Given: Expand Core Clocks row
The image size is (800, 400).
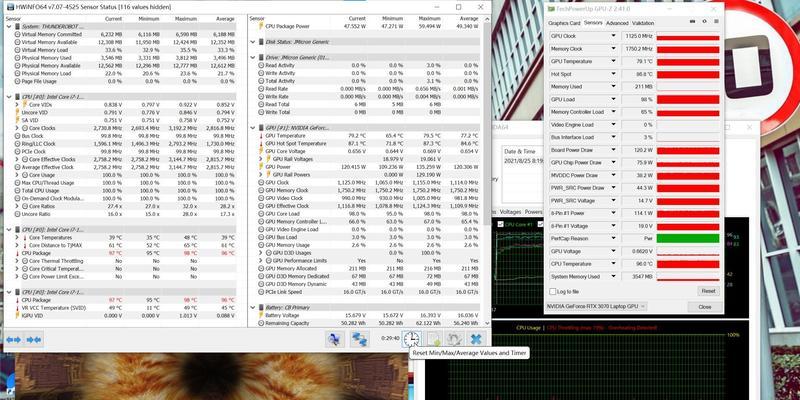Looking at the screenshot, I should [x=17, y=128].
